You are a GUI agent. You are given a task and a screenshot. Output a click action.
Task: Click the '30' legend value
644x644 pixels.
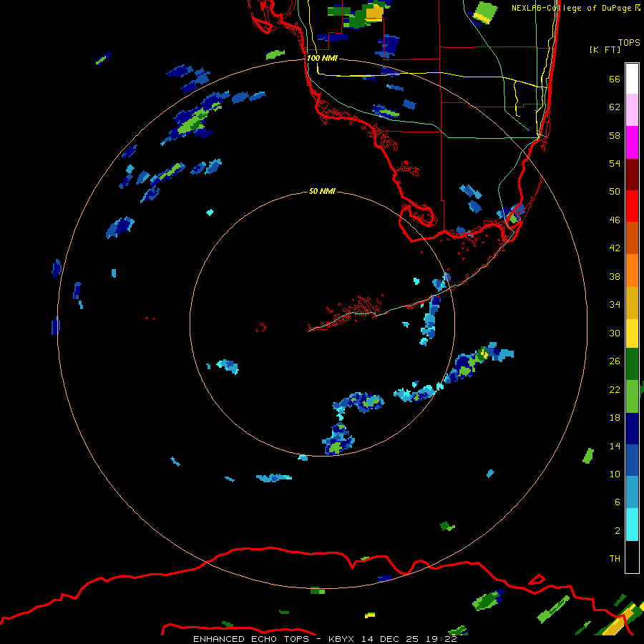615,333
